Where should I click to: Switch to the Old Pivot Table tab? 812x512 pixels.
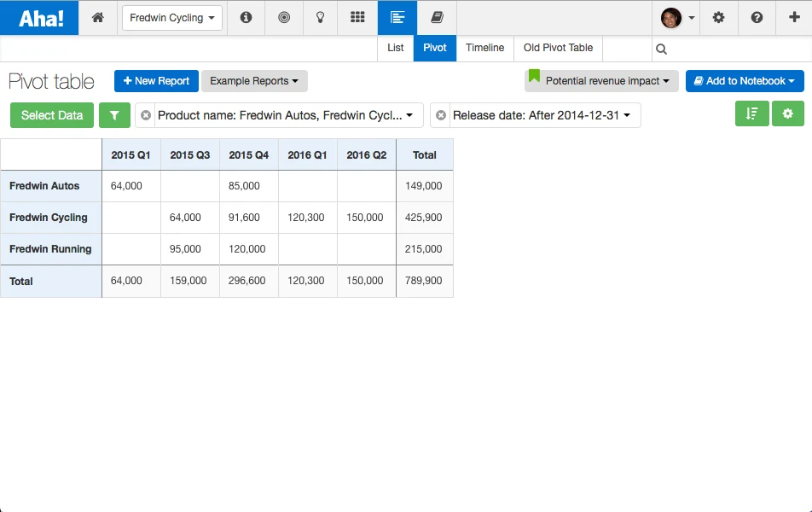pyautogui.click(x=558, y=48)
